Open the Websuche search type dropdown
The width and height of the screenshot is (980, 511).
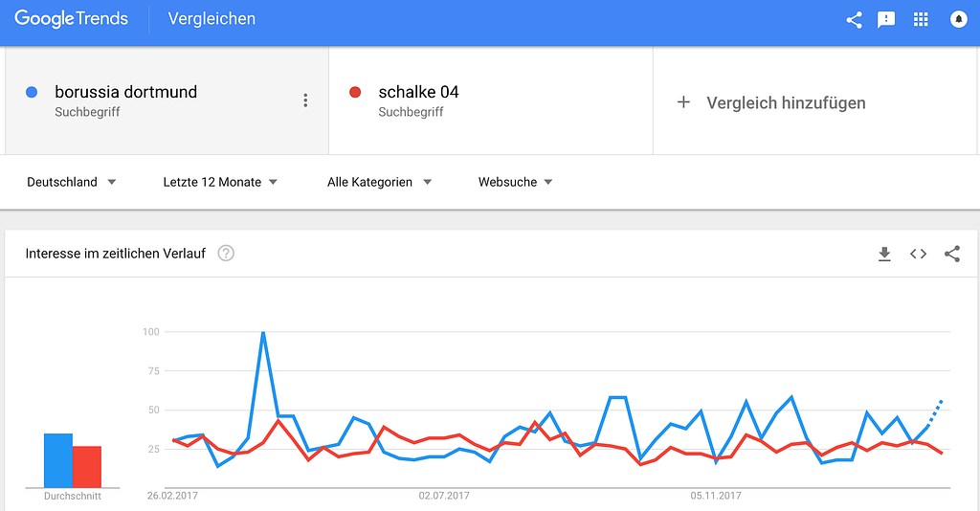[x=516, y=182]
